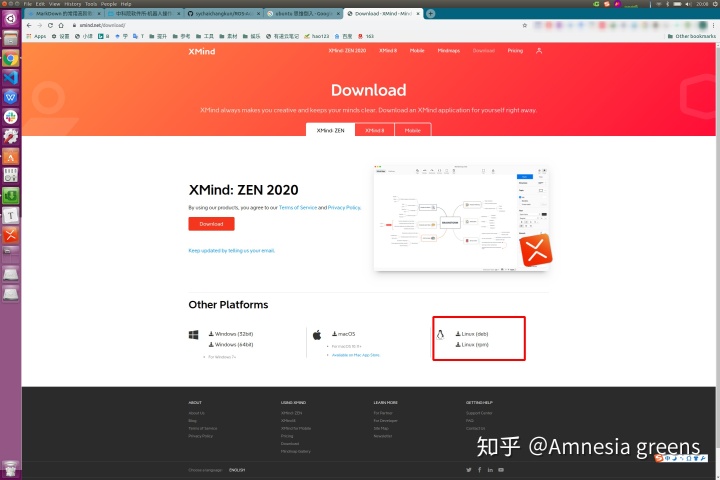
Task: Open XMind's LinkedIn page from footer
Action: point(490,470)
